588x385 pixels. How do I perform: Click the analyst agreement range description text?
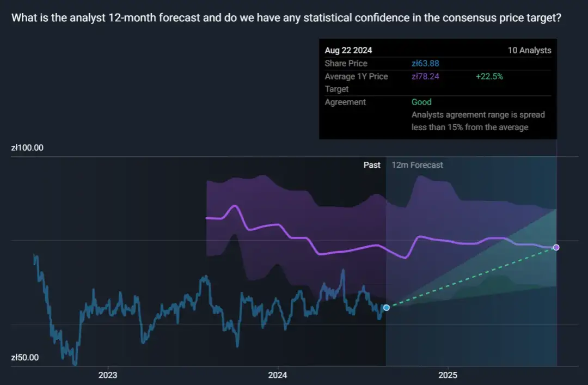(477, 121)
